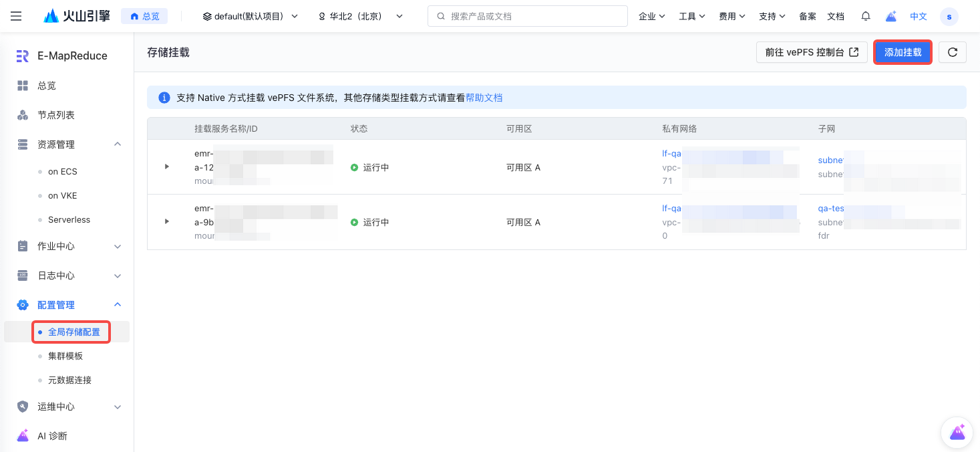Click the 添加挂载 button
Viewport: 980px width, 452px height.
pos(903,52)
